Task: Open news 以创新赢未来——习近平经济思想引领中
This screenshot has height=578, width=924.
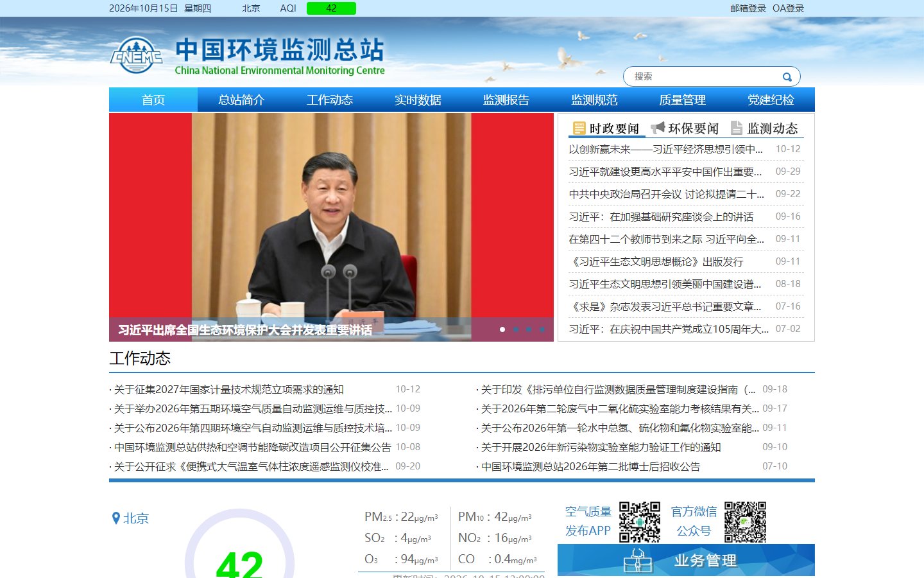Action: click(x=666, y=150)
